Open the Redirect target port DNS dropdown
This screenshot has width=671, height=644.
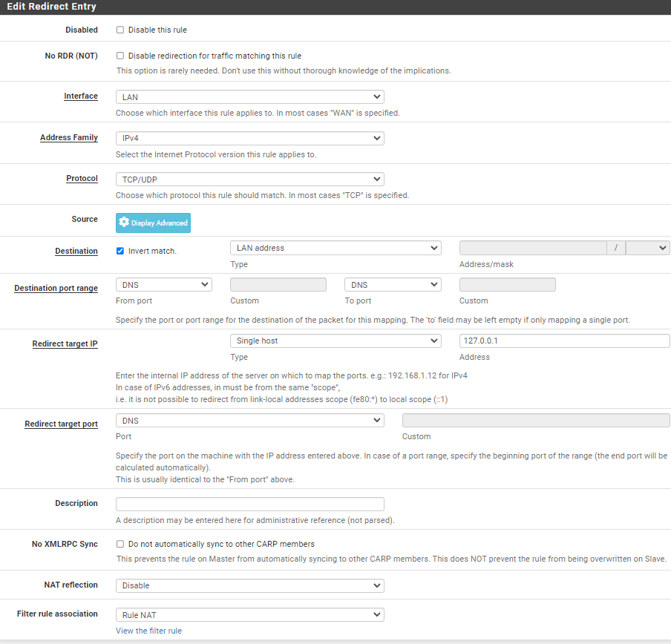[x=249, y=421]
